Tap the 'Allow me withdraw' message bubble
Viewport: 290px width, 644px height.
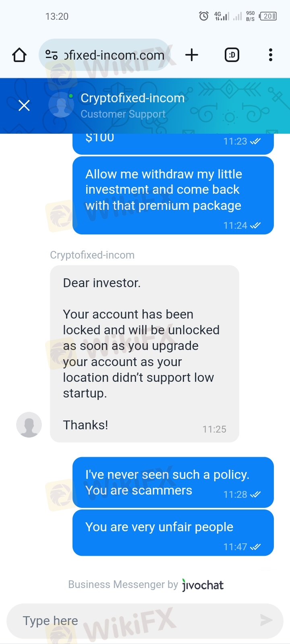click(173, 195)
